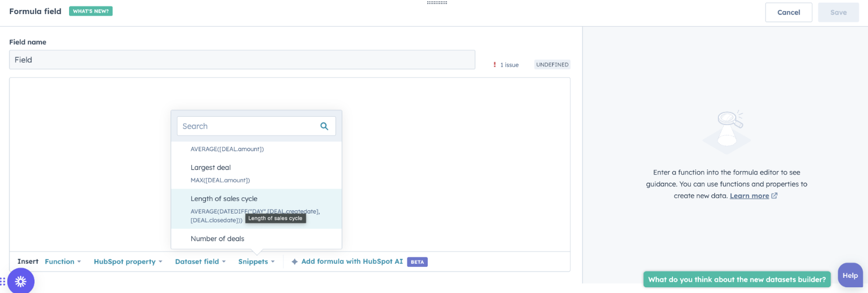This screenshot has width=868, height=293.
Task: Click the snippets Search field
Action: click(x=256, y=126)
